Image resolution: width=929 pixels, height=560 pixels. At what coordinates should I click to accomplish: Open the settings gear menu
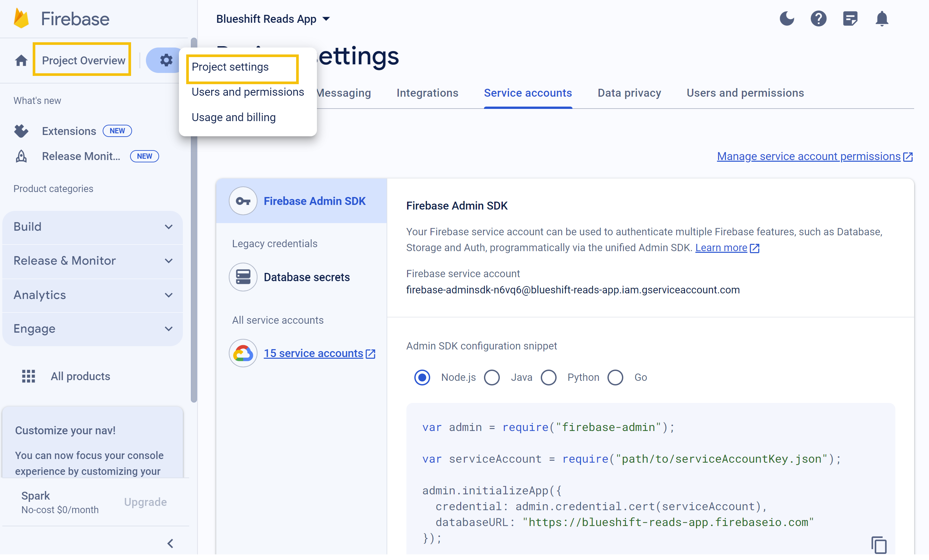[166, 60]
